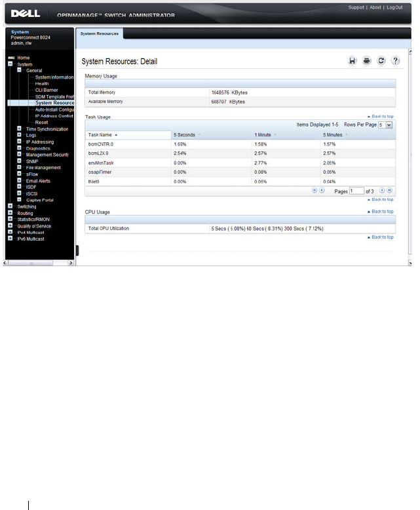
Task: Open Reset tree item
Action: point(42,123)
